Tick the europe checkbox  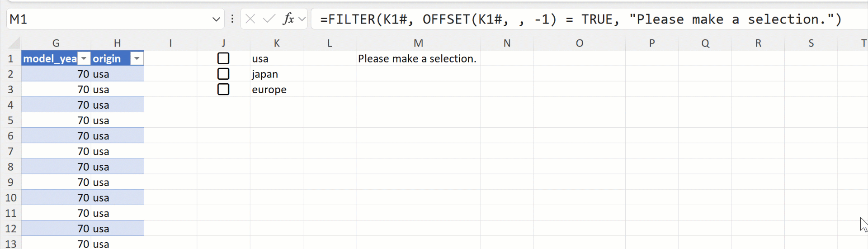223,89
